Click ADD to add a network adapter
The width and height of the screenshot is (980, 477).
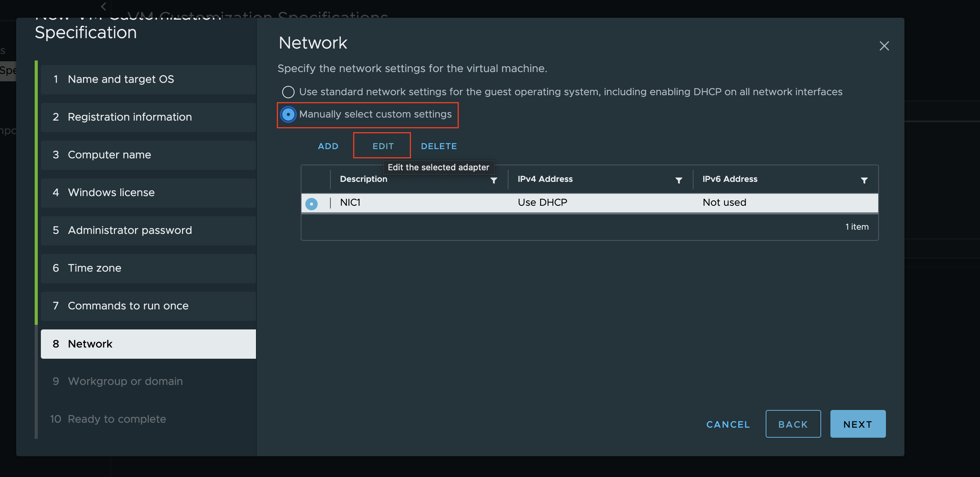328,146
